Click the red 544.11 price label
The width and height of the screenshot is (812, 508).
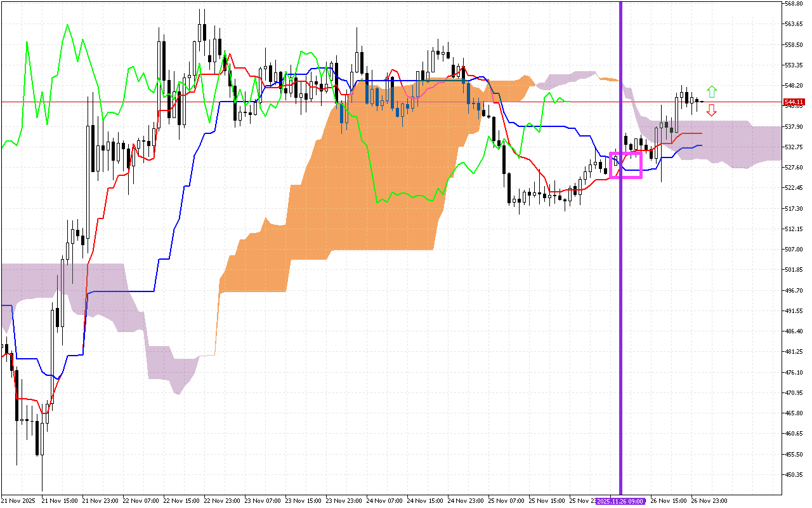[794, 102]
